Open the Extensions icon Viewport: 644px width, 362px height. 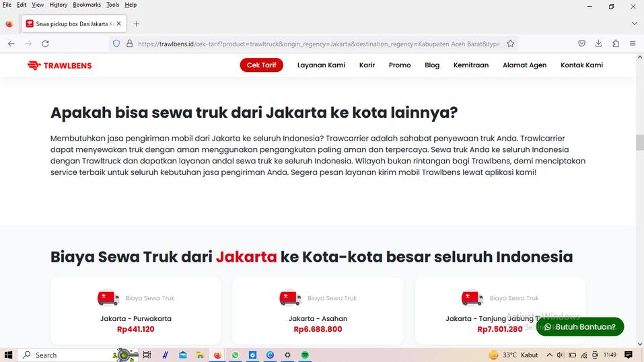616,44
